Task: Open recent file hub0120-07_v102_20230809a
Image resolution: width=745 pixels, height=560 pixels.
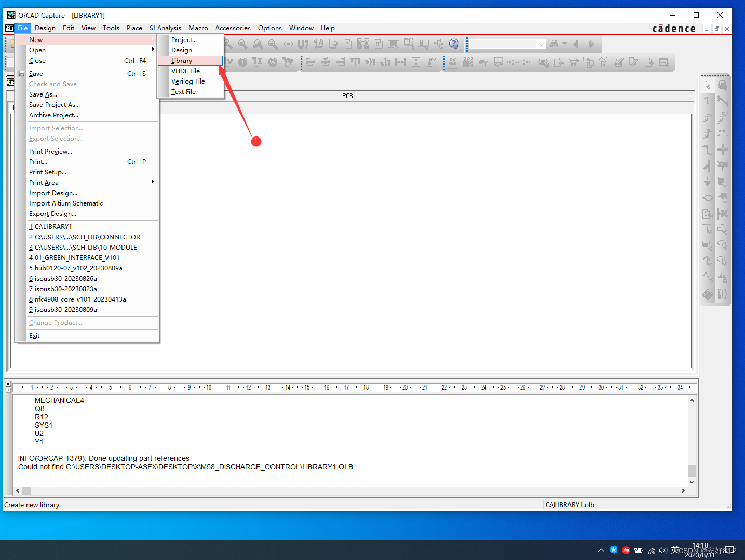Action: coord(78,268)
